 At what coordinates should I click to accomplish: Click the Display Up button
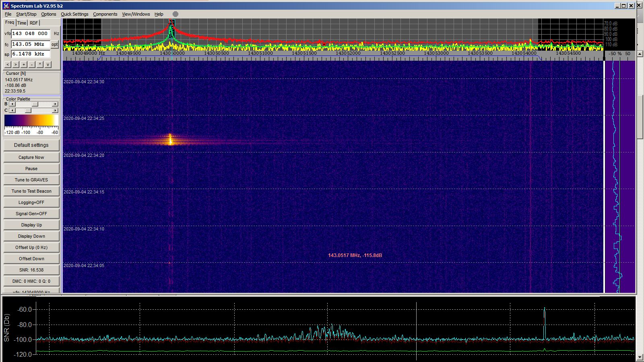[x=31, y=225]
